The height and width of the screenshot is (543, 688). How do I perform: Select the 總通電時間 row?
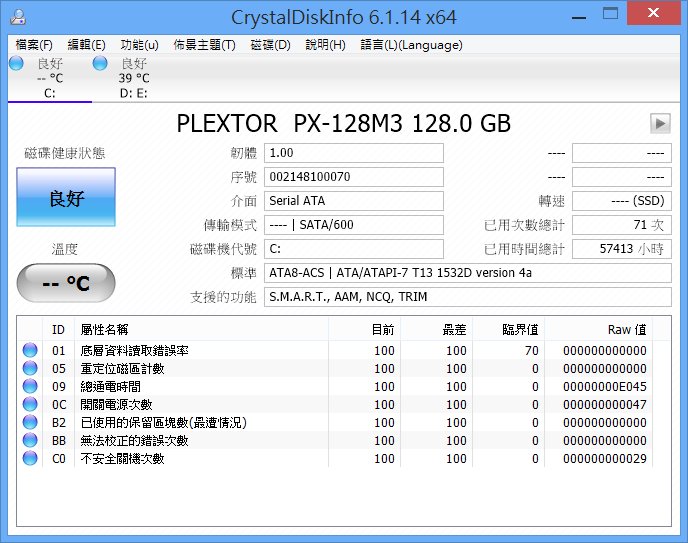[335, 386]
